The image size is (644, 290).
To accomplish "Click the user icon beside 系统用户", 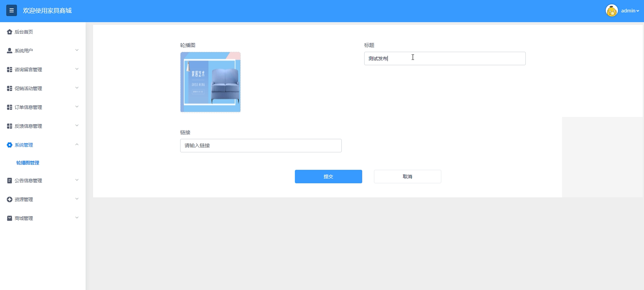I will pos(9,51).
